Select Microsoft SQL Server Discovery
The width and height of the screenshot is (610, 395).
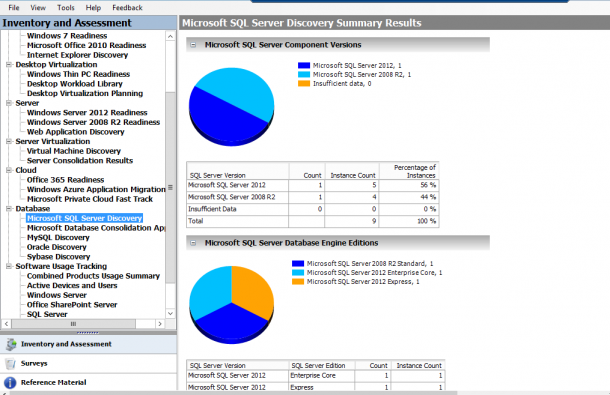[x=84, y=218]
